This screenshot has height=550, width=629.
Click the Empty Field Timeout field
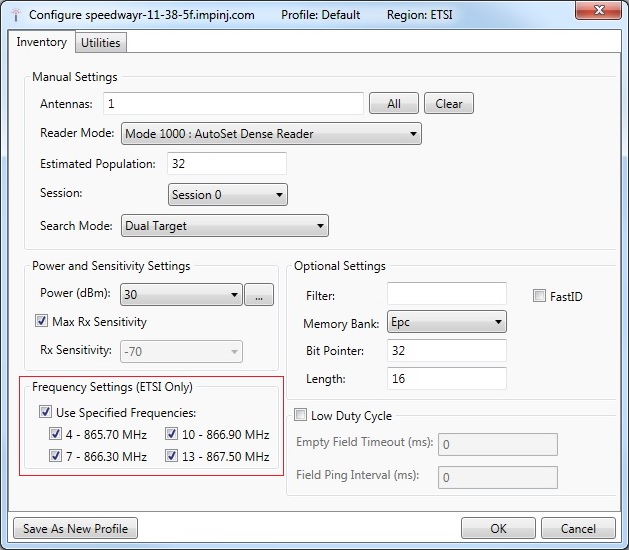(498, 444)
